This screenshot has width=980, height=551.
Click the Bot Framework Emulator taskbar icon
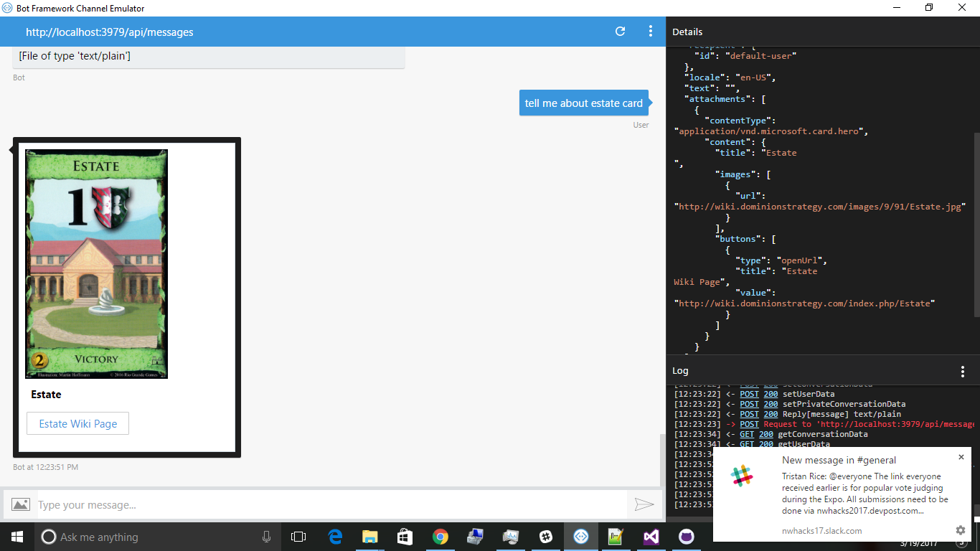pos(581,537)
